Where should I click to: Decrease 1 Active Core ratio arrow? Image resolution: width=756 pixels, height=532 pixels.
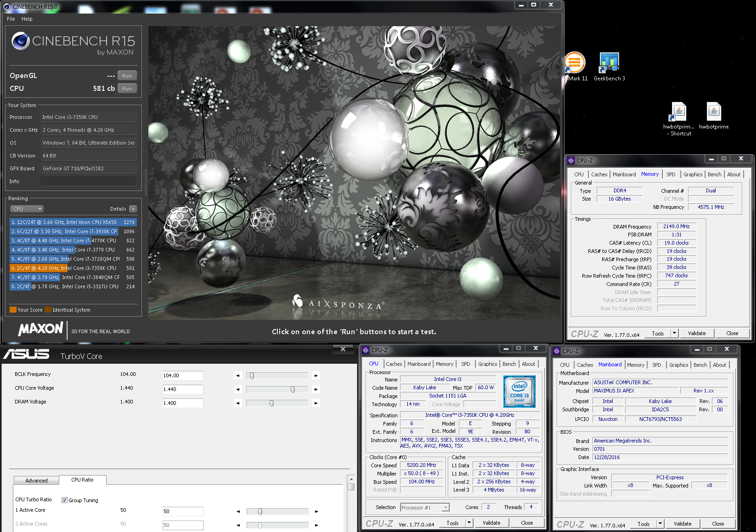point(238,511)
